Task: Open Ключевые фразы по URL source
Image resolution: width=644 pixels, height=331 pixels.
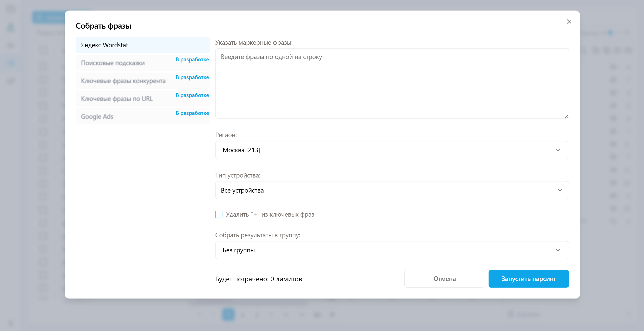Action: pyautogui.click(x=117, y=99)
